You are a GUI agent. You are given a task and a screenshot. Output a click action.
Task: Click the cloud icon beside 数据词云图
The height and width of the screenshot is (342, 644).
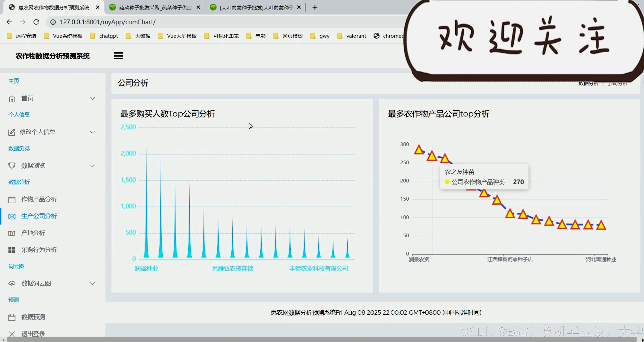point(12,284)
